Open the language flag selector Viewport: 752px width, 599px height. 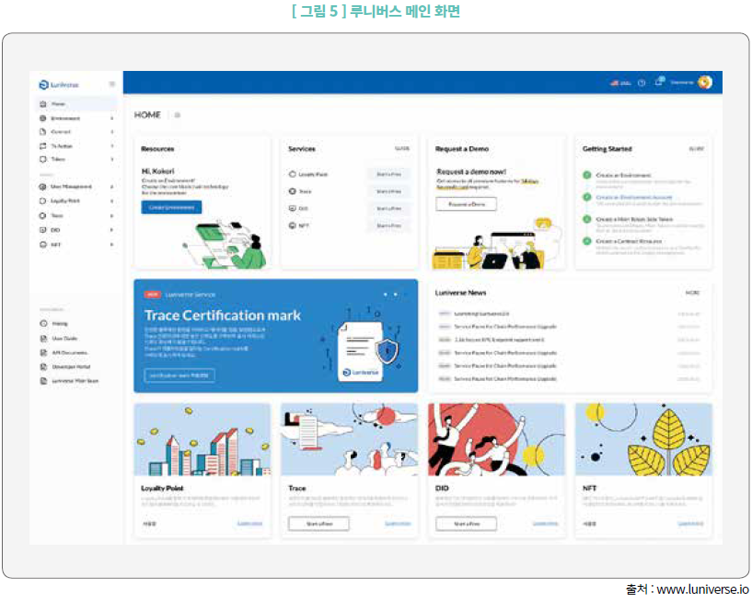620,82
